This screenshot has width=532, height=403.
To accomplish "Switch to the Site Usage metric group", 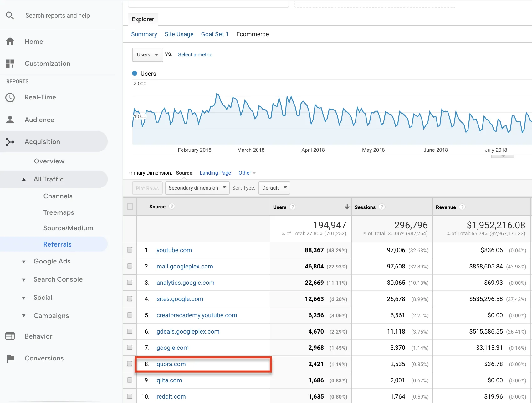I will click(x=179, y=34).
